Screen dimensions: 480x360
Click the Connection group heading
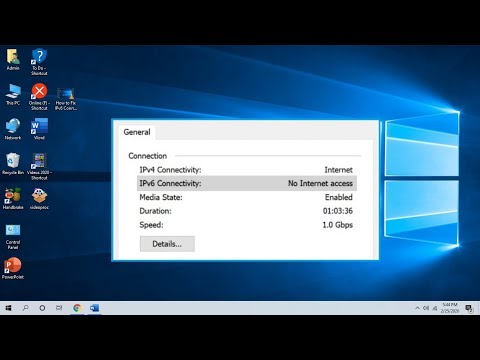[148, 156]
